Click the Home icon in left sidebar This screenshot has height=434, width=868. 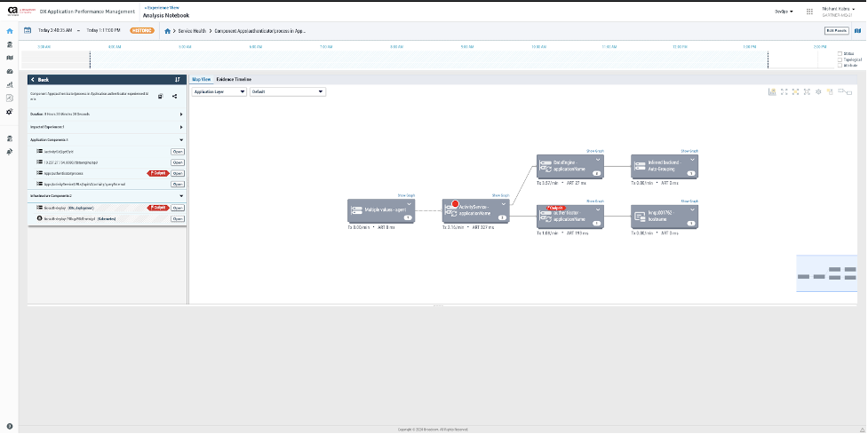click(9, 31)
